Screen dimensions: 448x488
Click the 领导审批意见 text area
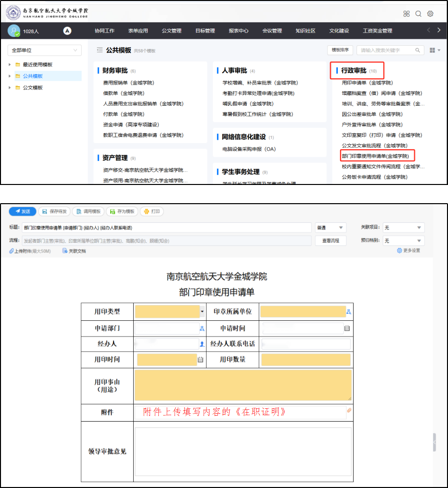[x=243, y=452]
